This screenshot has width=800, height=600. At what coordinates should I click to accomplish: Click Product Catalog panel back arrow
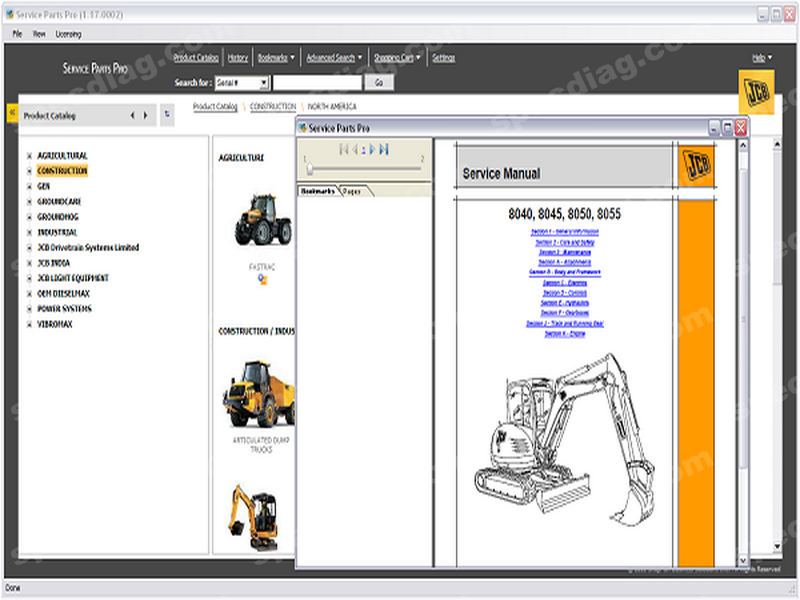(133, 115)
